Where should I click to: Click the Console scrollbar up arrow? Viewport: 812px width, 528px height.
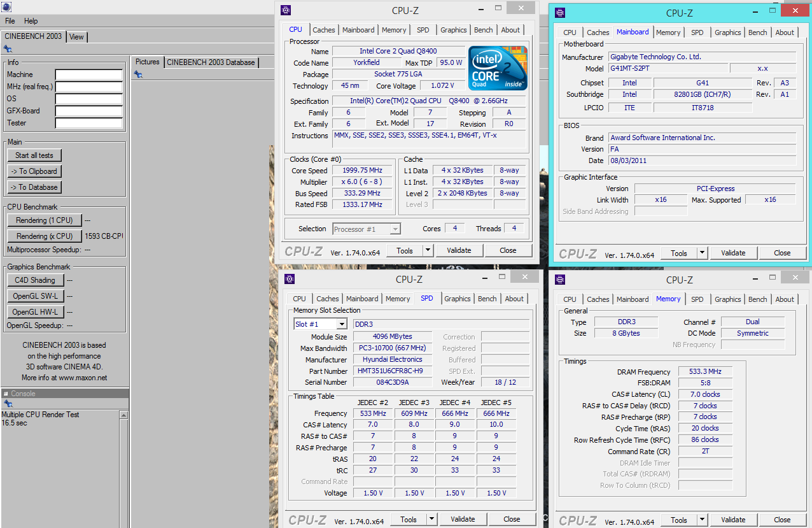click(123, 415)
